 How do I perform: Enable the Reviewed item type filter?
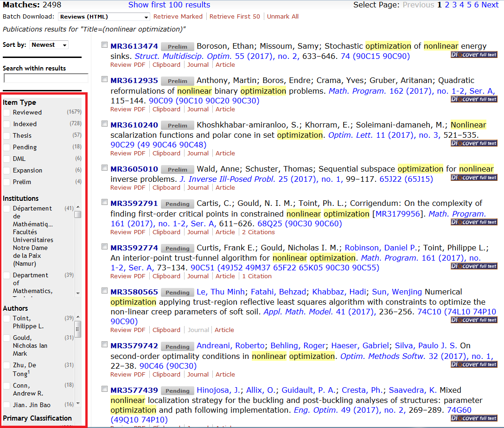point(6,113)
